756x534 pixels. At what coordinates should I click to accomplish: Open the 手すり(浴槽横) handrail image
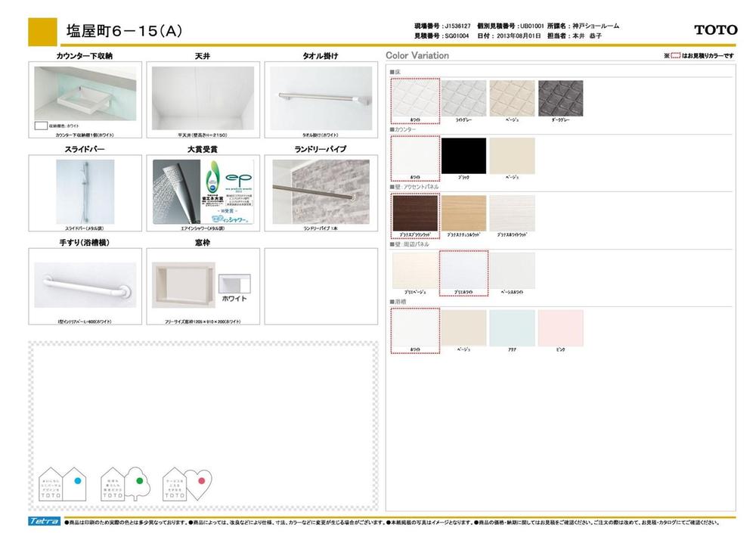click(85, 285)
